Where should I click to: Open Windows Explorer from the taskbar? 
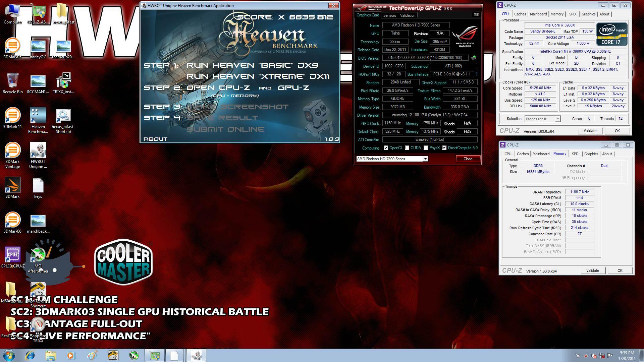pyautogui.click(x=51, y=355)
